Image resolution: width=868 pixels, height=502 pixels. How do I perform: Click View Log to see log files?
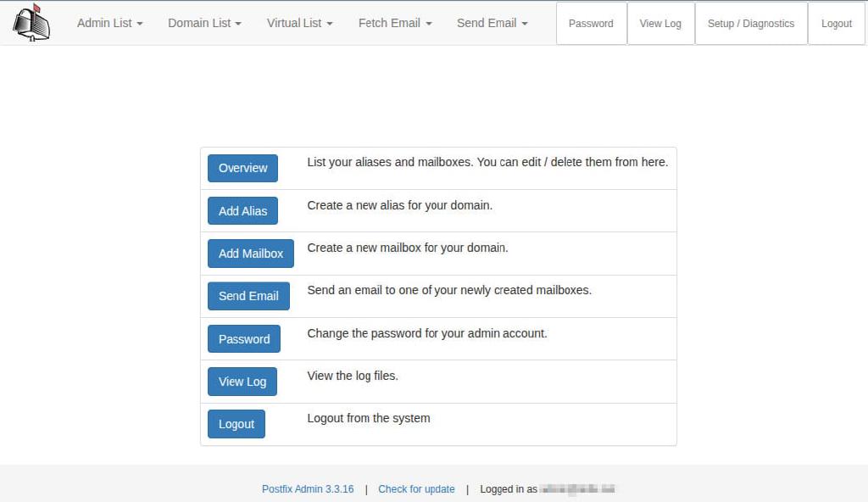tap(242, 382)
